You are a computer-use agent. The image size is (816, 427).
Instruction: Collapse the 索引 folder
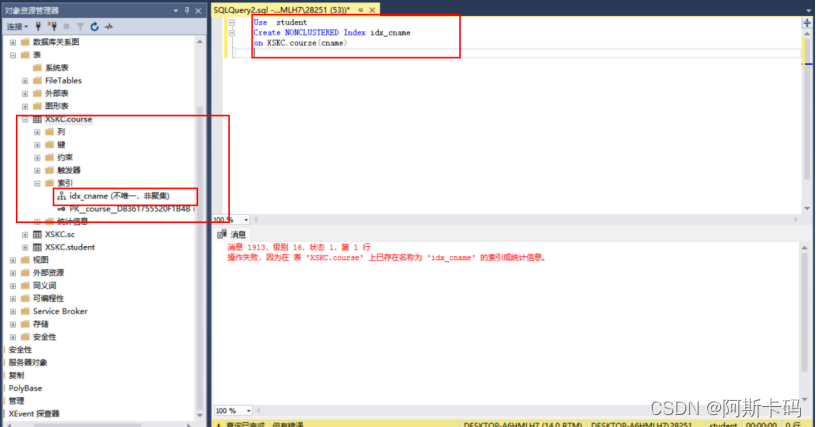(37, 183)
